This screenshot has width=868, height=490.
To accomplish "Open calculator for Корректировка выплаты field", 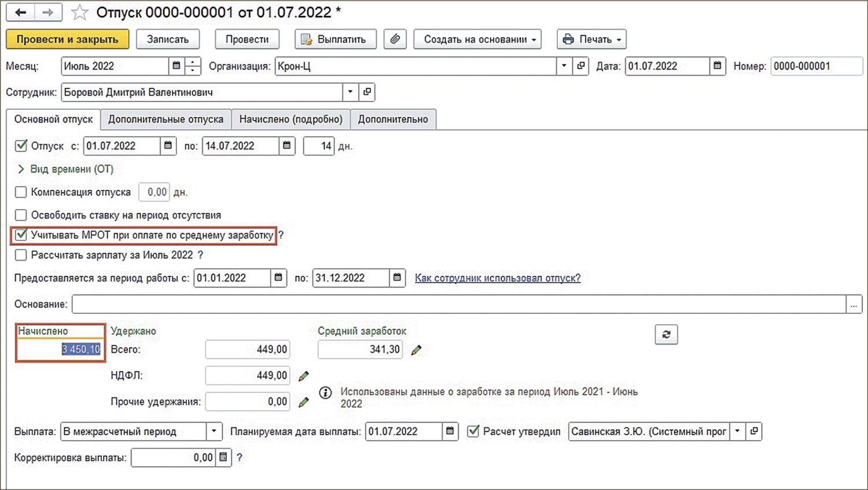I will click(223, 458).
